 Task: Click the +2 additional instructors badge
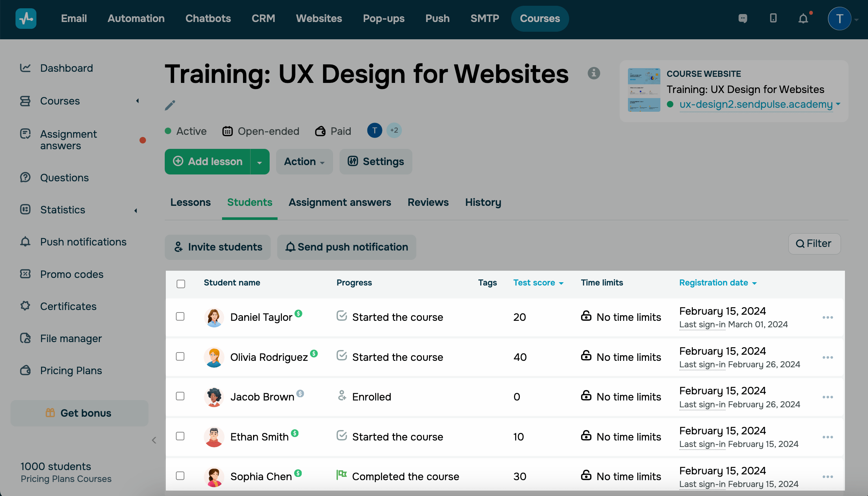coord(394,130)
